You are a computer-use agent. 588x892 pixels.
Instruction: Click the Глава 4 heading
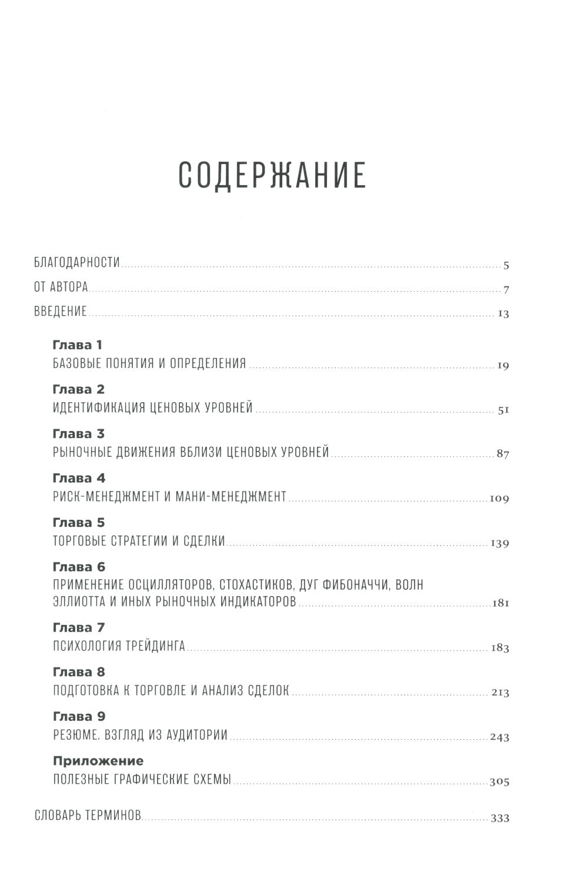79,478
